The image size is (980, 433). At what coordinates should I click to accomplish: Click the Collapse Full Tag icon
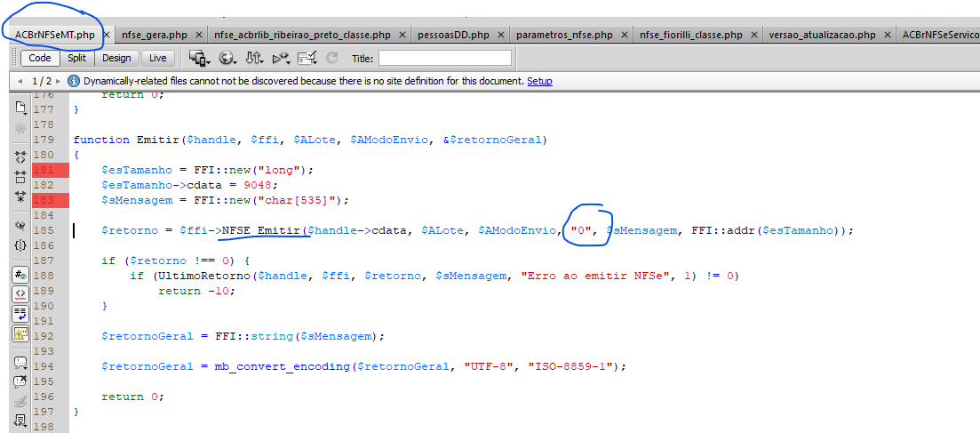20,157
